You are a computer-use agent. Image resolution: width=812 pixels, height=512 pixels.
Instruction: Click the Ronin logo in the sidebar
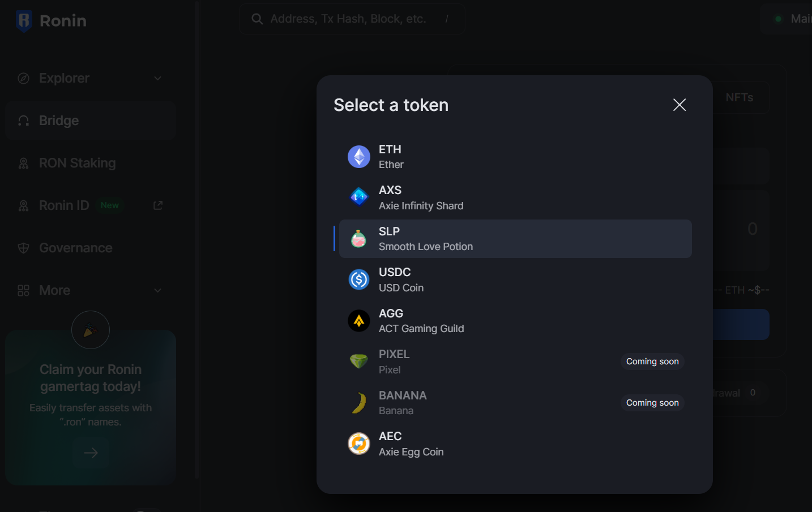(x=24, y=21)
